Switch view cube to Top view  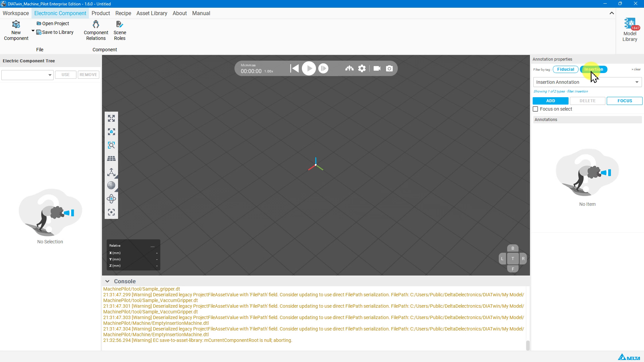tap(513, 259)
